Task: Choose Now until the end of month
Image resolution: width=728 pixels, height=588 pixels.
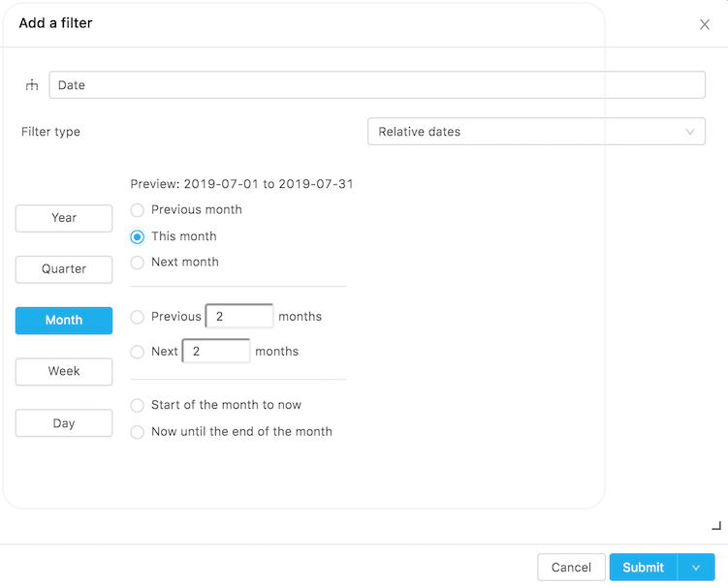Action: pyautogui.click(x=138, y=432)
